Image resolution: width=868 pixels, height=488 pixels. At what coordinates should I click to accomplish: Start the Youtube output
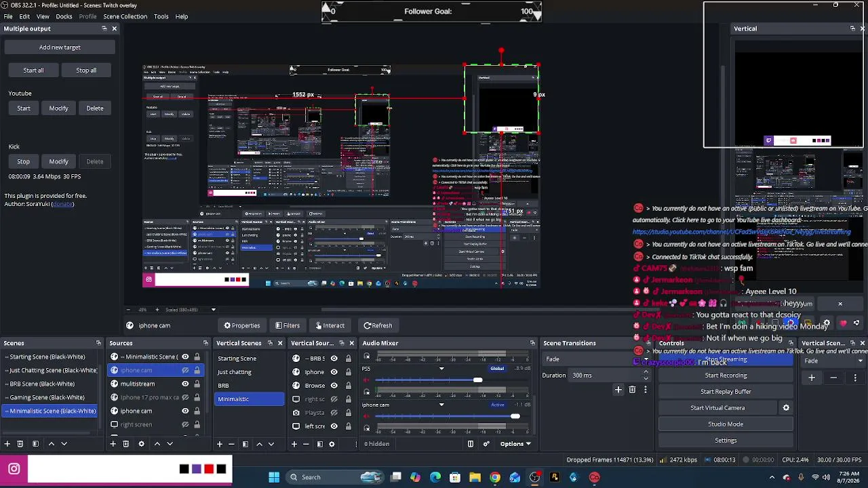click(24, 108)
